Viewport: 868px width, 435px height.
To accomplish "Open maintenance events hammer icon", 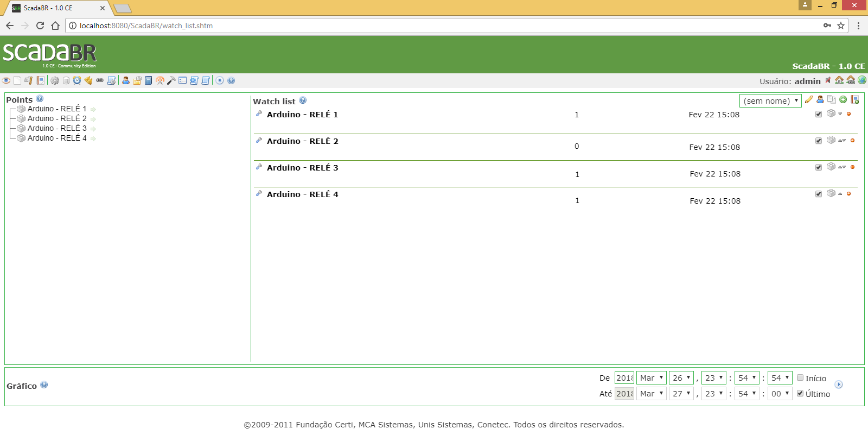I will (x=171, y=80).
